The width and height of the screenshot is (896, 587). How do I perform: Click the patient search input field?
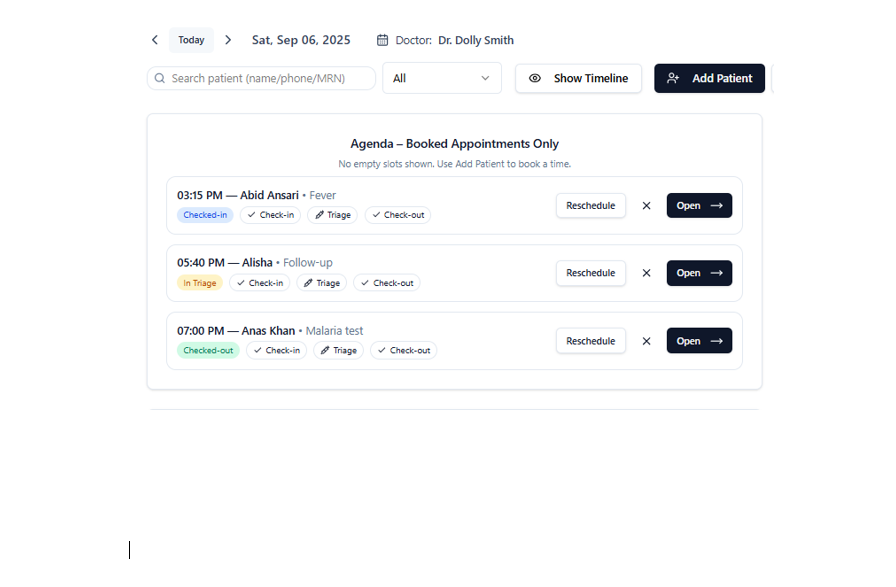[260, 78]
